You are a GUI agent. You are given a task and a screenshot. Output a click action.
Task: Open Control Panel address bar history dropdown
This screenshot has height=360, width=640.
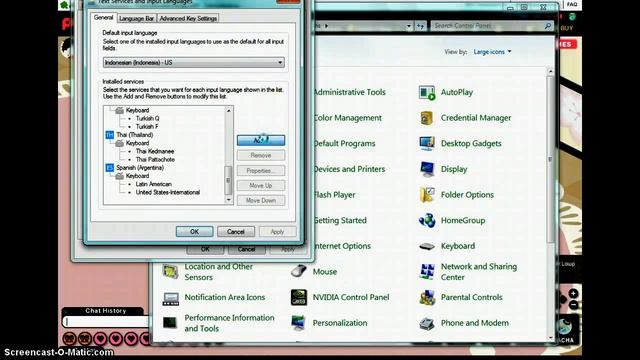coord(409,26)
